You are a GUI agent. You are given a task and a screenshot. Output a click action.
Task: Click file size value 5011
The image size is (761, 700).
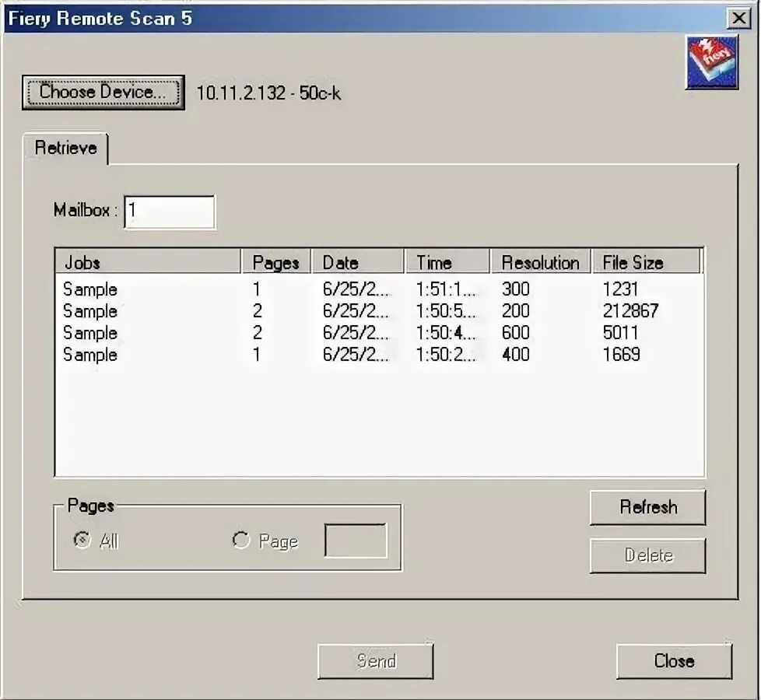620,332
